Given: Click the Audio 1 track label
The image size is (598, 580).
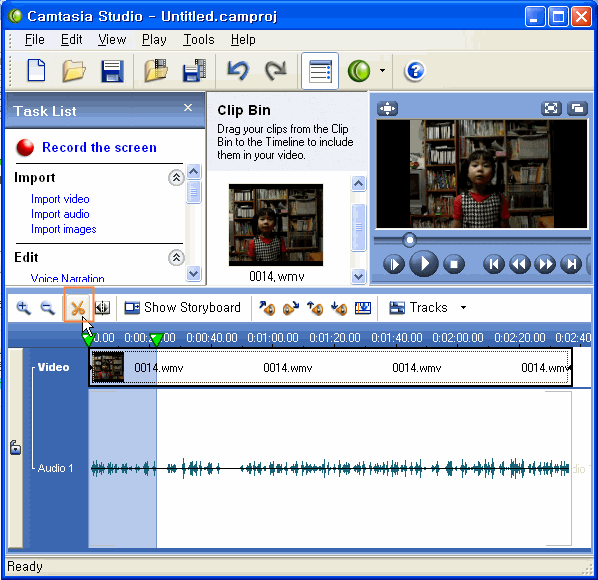Looking at the screenshot, I should 55,468.
